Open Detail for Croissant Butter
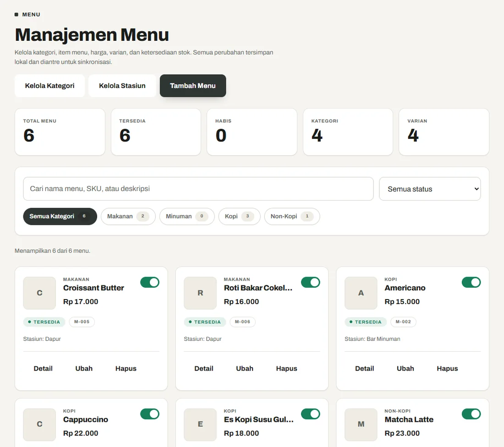Viewport: 504px width, 447px height. [43, 369]
